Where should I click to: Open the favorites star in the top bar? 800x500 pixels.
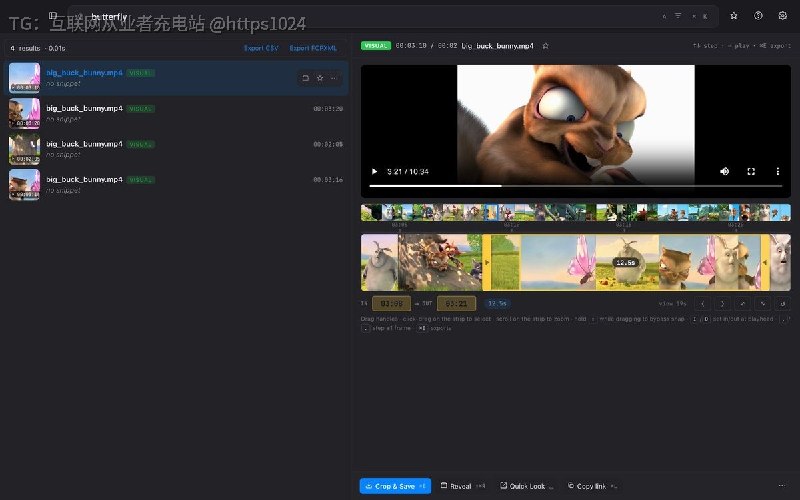[x=734, y=16]
